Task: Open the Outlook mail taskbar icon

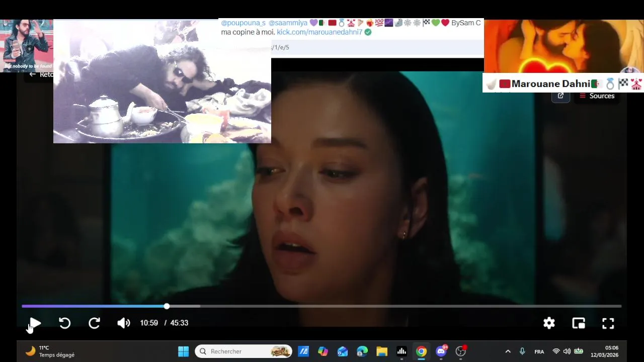Action: pos(343,351)
